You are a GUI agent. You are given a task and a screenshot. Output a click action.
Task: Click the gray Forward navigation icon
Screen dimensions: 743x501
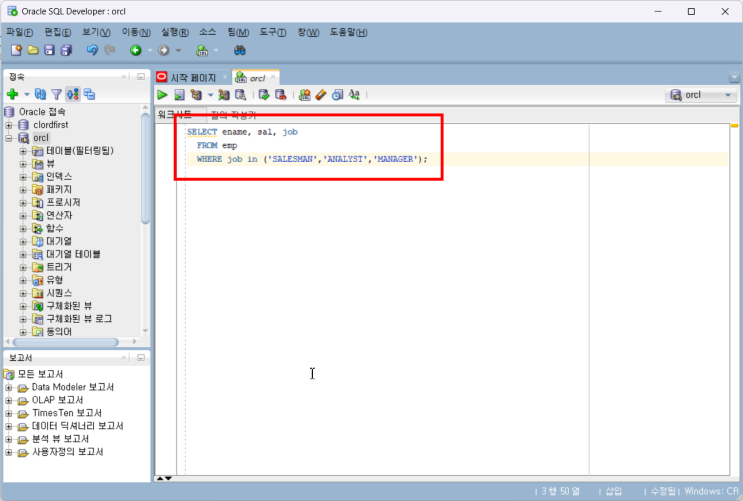(163, 50)
